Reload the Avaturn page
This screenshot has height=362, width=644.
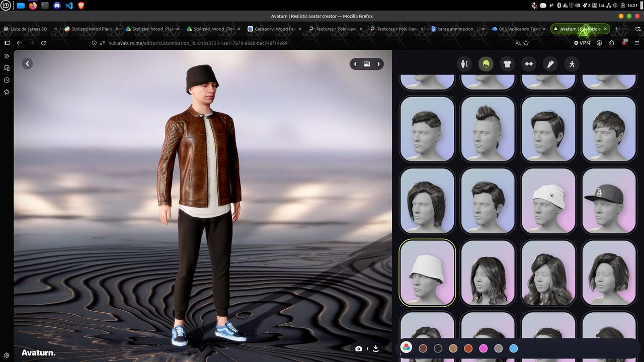43,43
